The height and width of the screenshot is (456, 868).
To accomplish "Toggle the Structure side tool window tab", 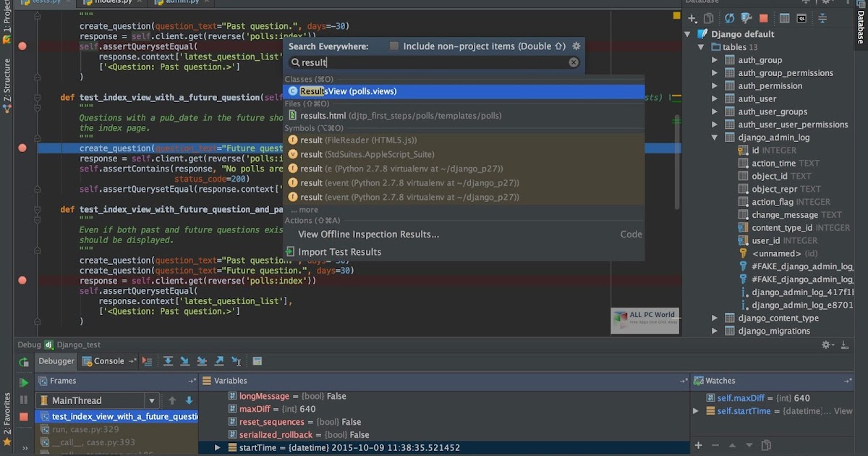I will click(7, 85).
